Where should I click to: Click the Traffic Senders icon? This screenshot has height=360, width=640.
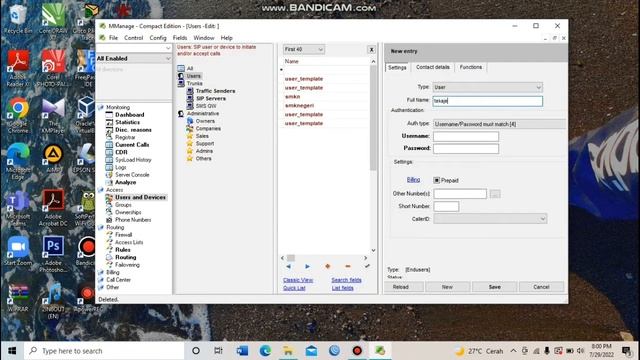(x=190, y=91)
